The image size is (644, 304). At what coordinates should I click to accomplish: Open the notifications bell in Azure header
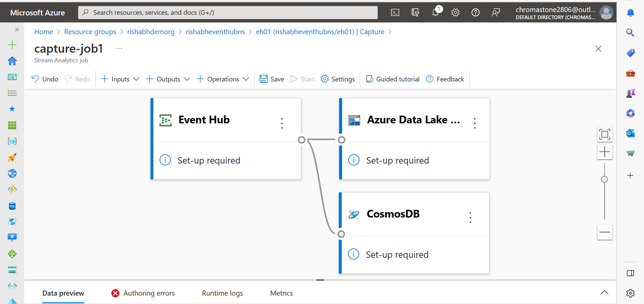click(x=435, y=13)
